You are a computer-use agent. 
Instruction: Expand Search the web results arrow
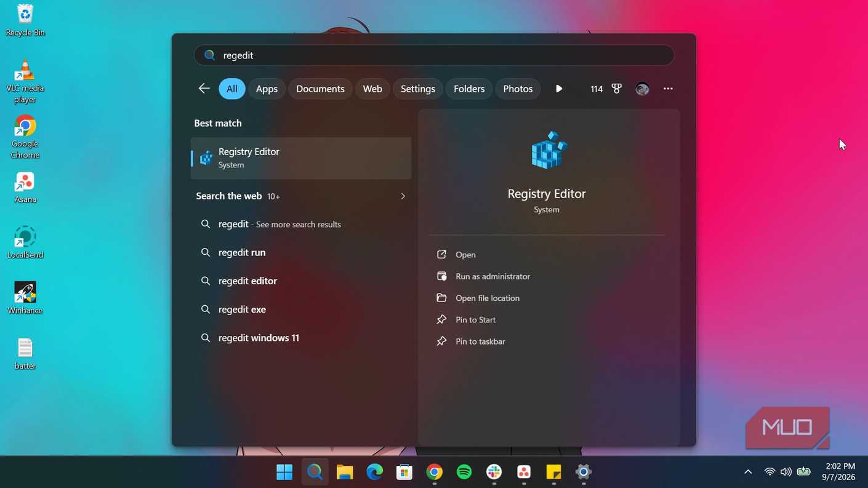tap(403, 196)
